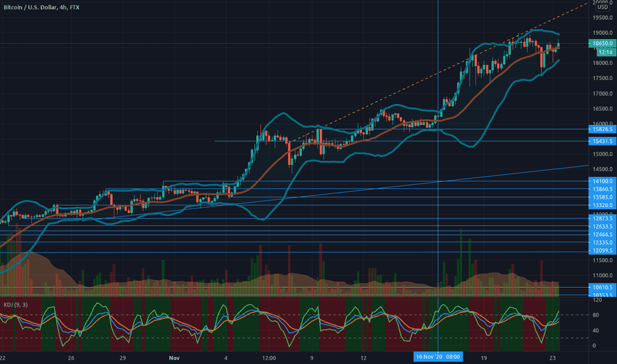Viewport: 617px width, 364px height.
Task: Select the 15826.5 horizontal line price label
Action: (602, 129)
